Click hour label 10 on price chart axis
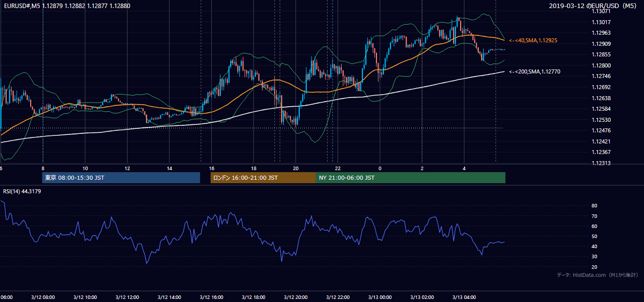The image size is (644, 302). point(85,168)
